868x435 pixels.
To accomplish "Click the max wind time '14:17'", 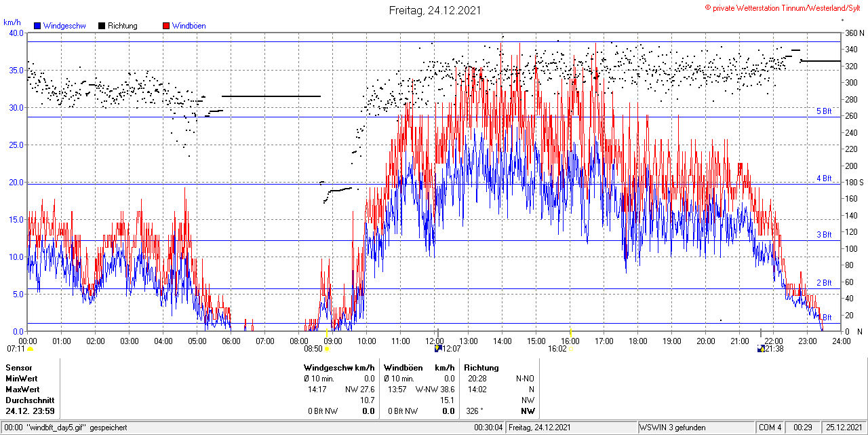I will pos(316,390).
